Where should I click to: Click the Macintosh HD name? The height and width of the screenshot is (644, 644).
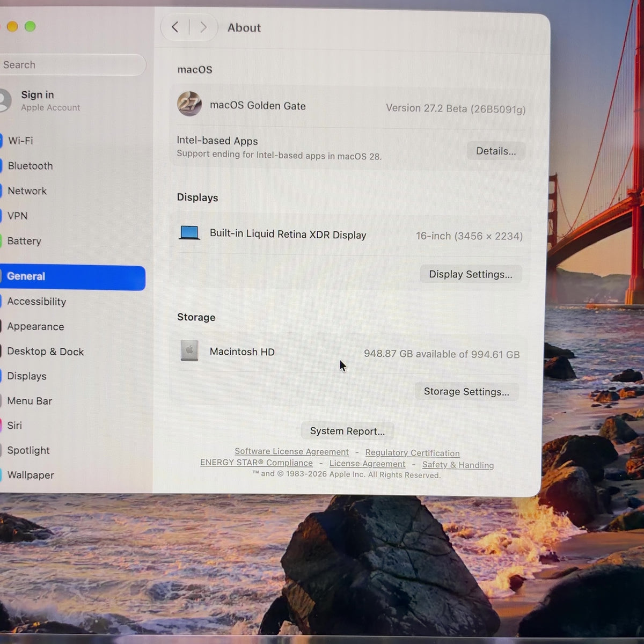pos(242,352)
